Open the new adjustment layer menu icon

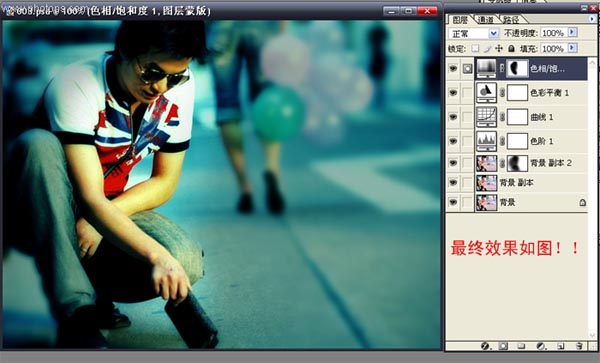(x=540, y=346)
